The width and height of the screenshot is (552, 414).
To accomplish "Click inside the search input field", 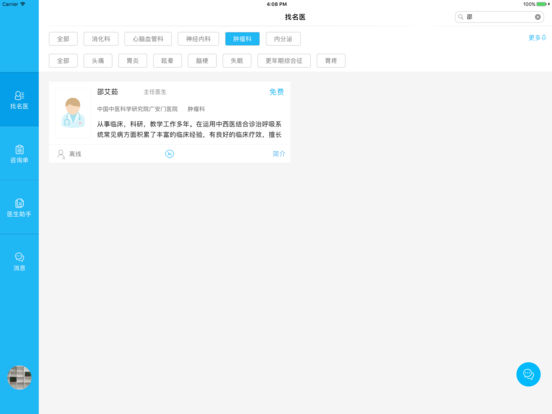I will (499, 17).
